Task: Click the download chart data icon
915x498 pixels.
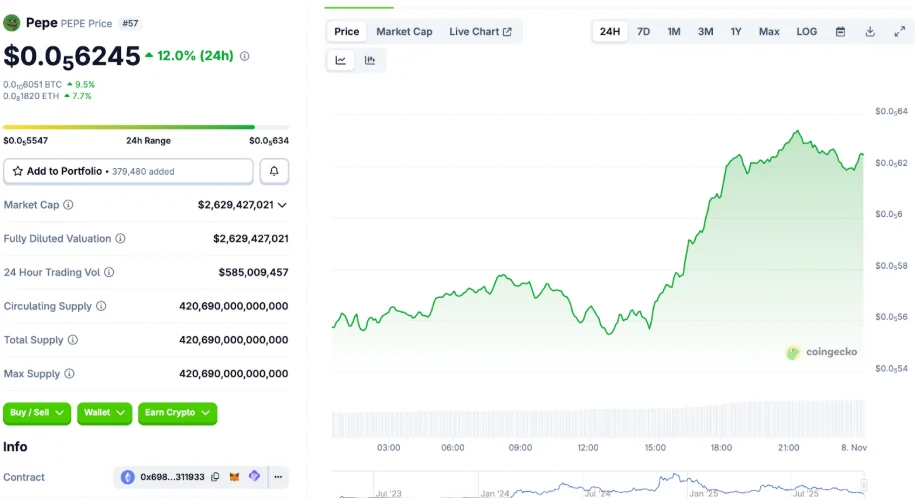Action: (x=870, y=32)
